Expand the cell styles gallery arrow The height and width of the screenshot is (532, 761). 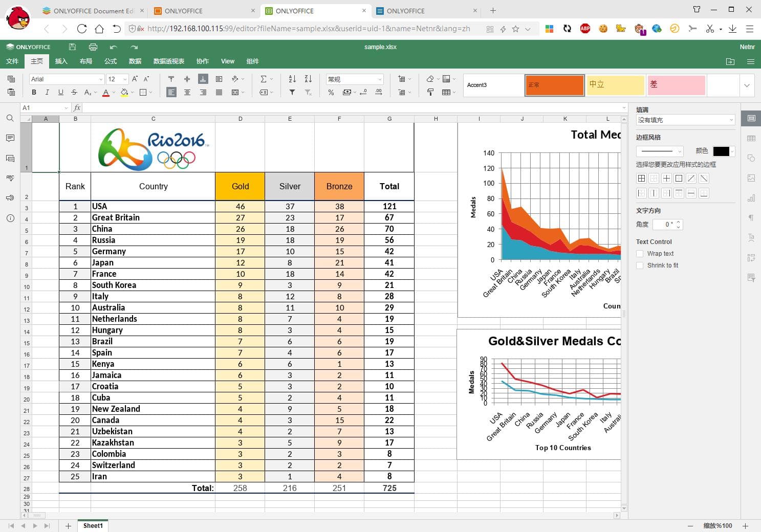[x=747, y=85]
